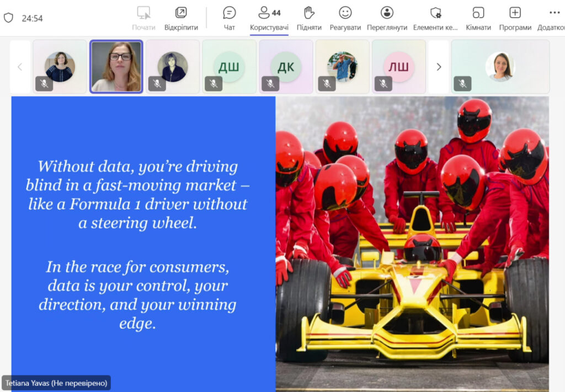Open the Користувачі participants list
The width and height of the screenshot is (565, 392).
[269, 18]
